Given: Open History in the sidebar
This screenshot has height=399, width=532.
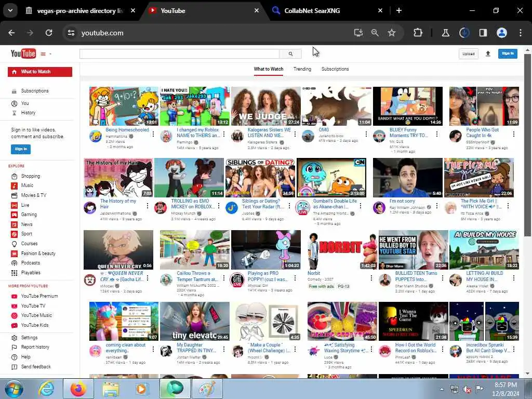Looking at the screenshot, I should [x=28, y=113].
